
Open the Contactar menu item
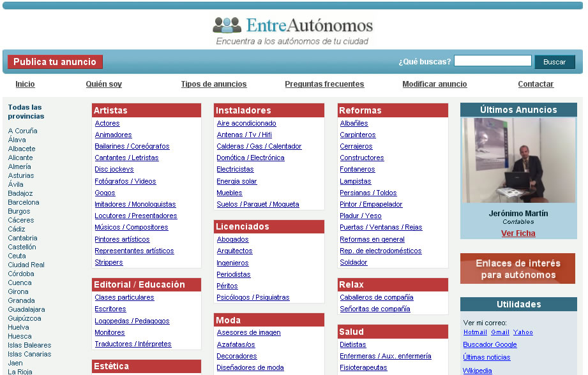point(536,84)
